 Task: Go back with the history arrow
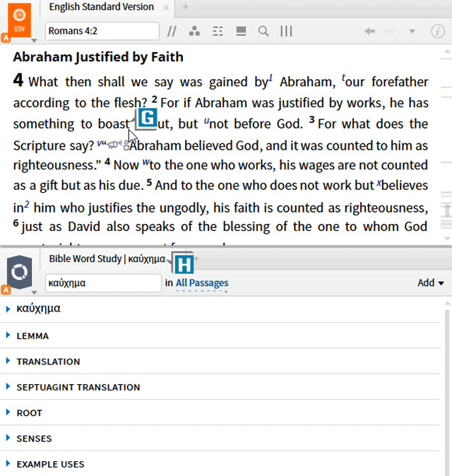click(x=370, y=31)
